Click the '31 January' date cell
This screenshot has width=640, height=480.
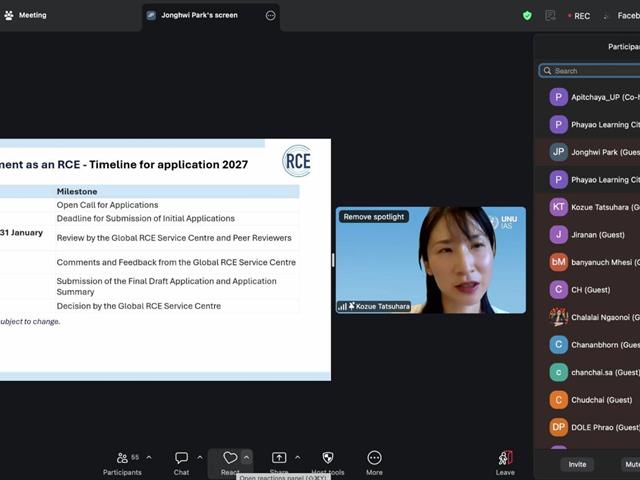click(x=21, y=233)
